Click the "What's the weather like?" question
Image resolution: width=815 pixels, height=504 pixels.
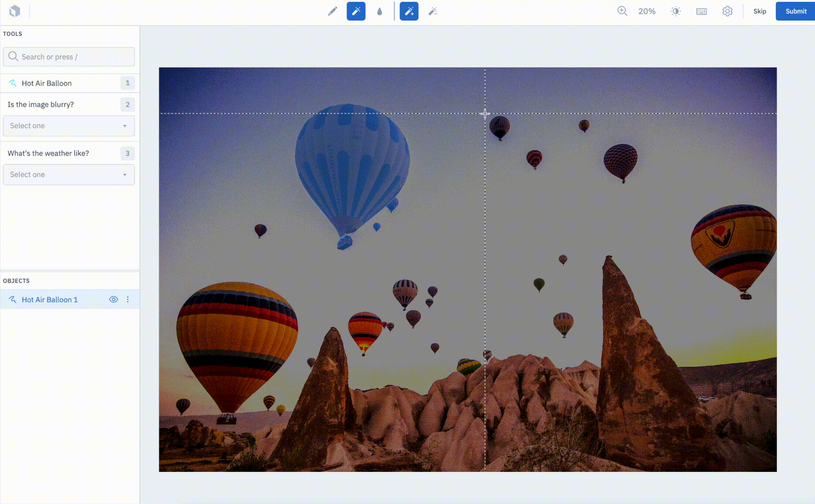tap(48, 153)
